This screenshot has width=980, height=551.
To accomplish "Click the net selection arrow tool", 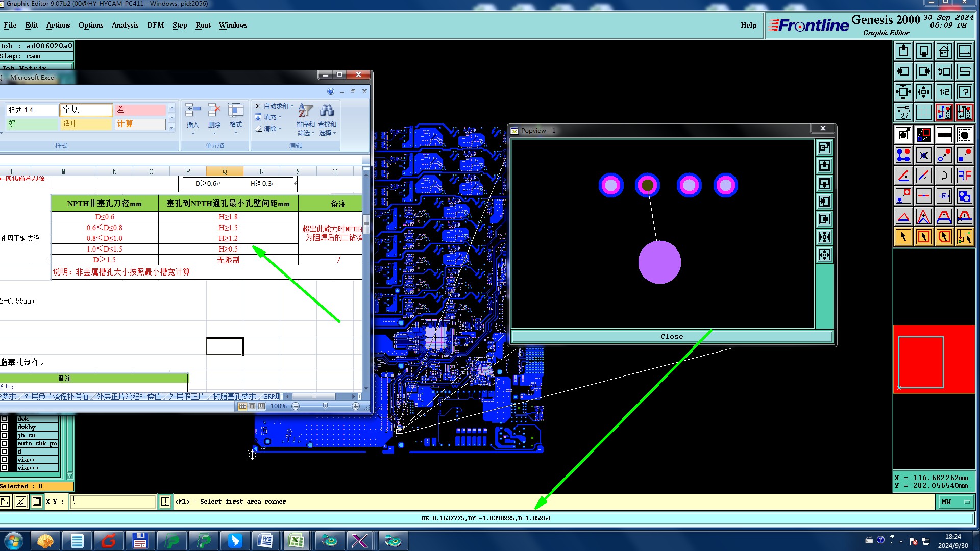I will (x=964, y=237).
